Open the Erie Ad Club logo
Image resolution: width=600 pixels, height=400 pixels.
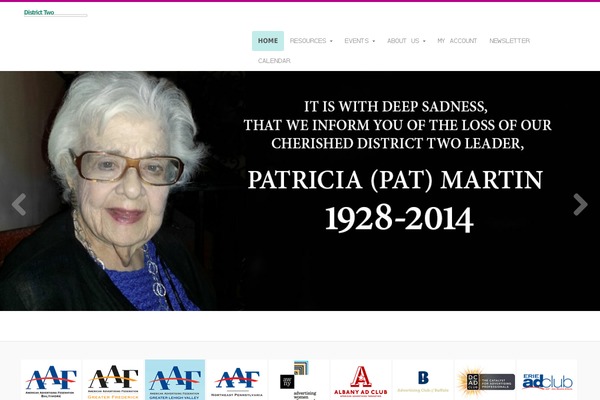click(x=547, y=380)
